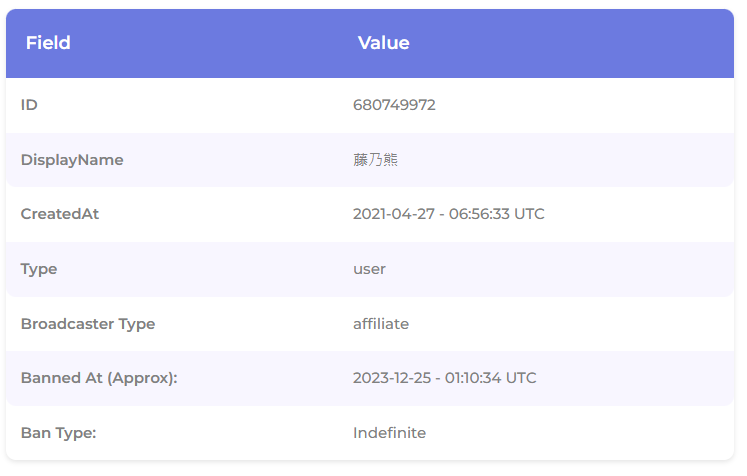Select the Banned At (Approx) label
Image resolution: width=747 pixels, height=476 pixels.
pos(99,378)
